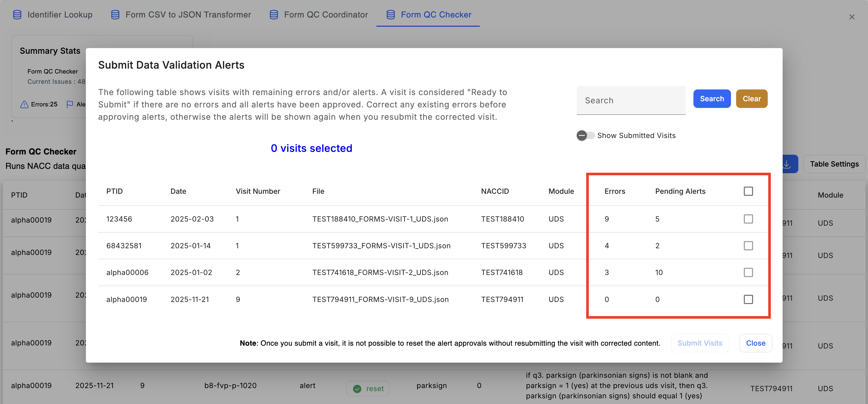
Task: Click the Clear button
Action: click(752, 99)
